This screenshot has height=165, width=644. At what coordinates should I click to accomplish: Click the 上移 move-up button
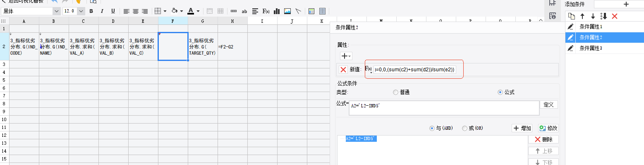pos(543,151)
